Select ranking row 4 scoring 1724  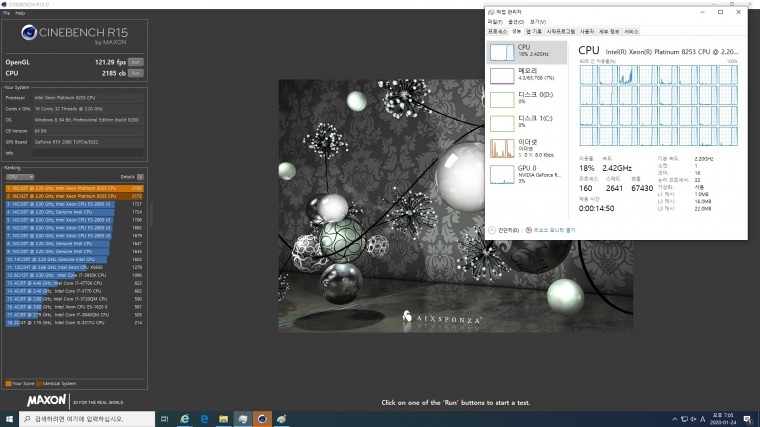(x=75, y=212)
